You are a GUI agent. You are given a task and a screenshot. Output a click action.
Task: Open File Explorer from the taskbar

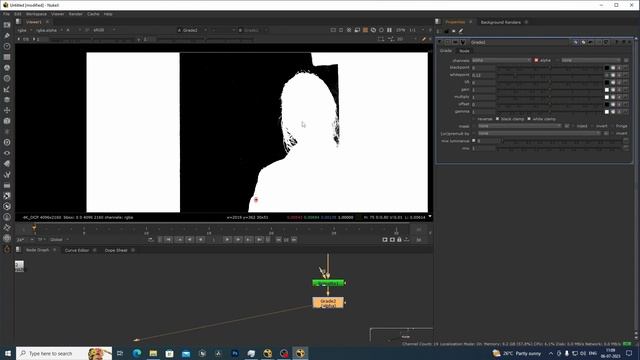[153, 353]
